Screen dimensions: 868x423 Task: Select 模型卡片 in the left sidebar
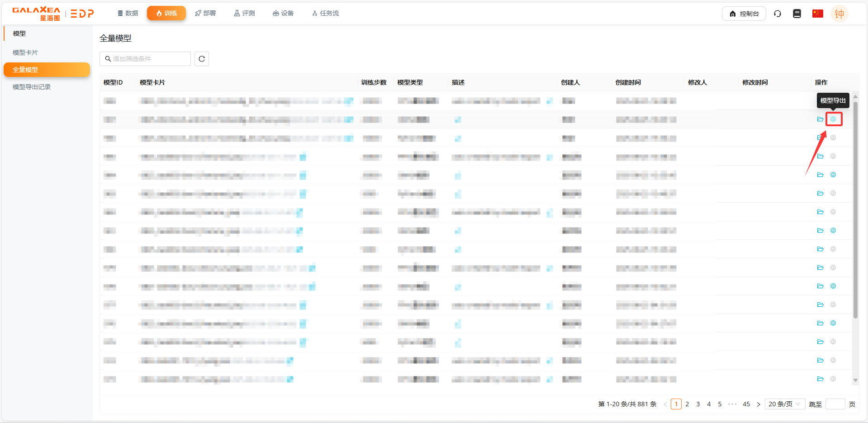[25, 52]
